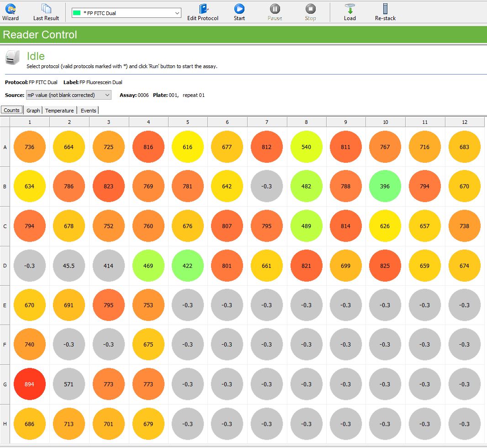Open the Source mP value dropdown
487x448 pixels.
click(107, 95)
